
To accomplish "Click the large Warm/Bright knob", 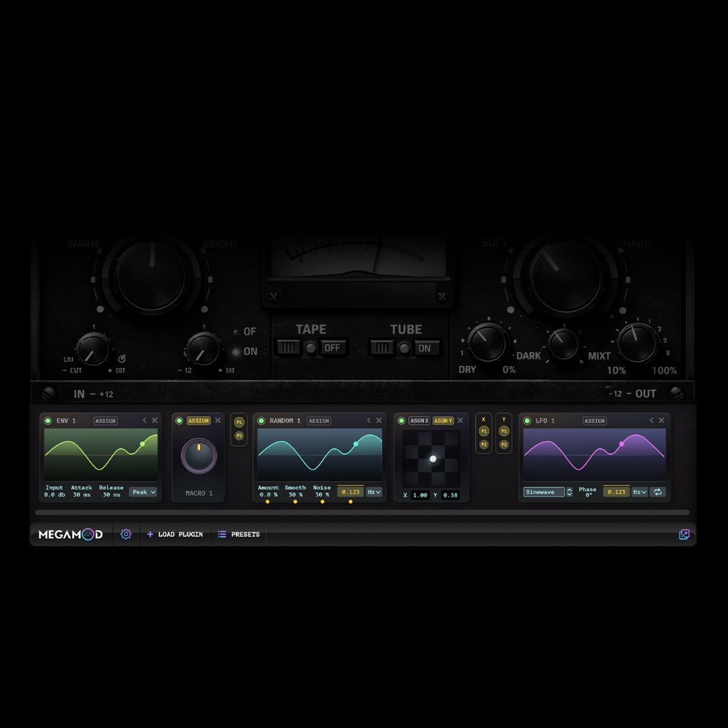I will point(152,277).
